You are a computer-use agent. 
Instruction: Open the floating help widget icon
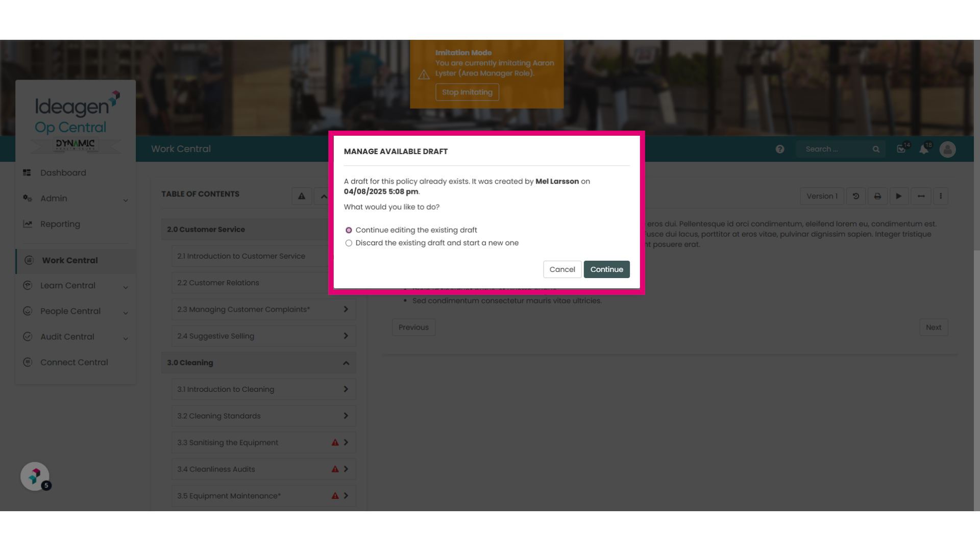tap(35, 477)
